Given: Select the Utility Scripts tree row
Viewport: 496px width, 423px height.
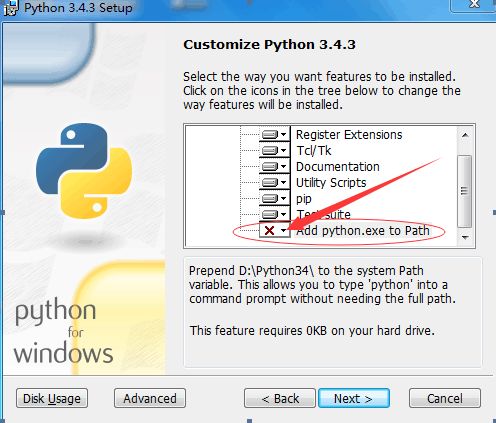Looking at the screenshot, I should pyautogui.click(x=331, y=183).
